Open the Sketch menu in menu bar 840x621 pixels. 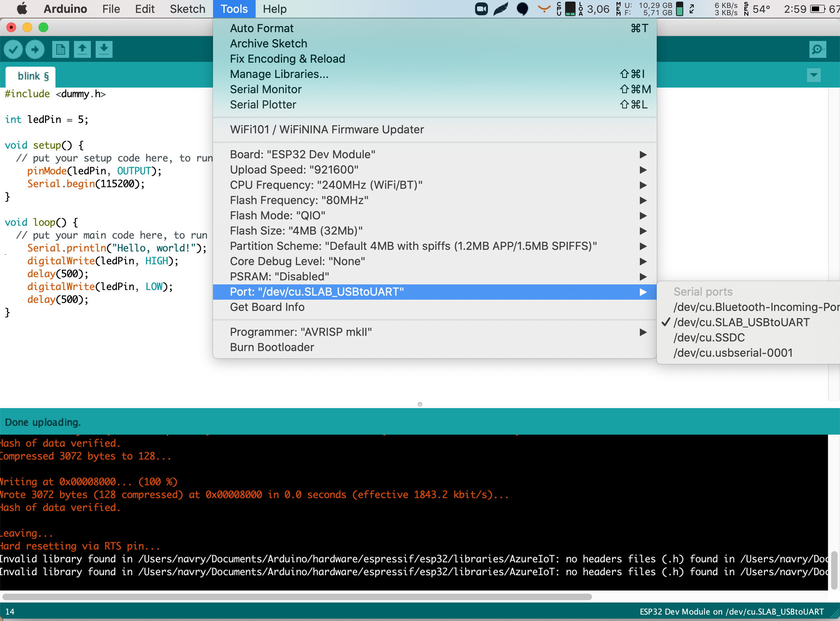(187, 9)
